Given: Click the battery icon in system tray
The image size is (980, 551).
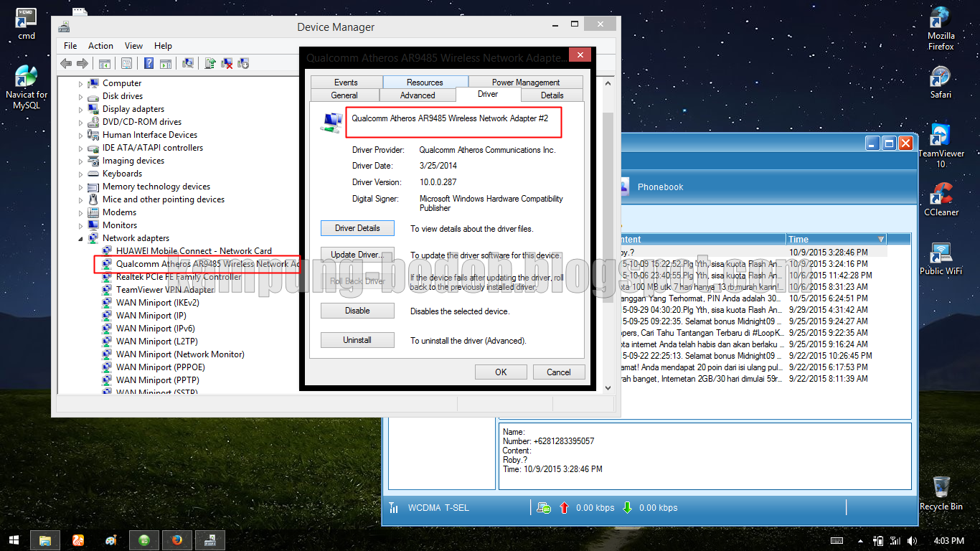Looking at the screenshot, I should (878, 540).
